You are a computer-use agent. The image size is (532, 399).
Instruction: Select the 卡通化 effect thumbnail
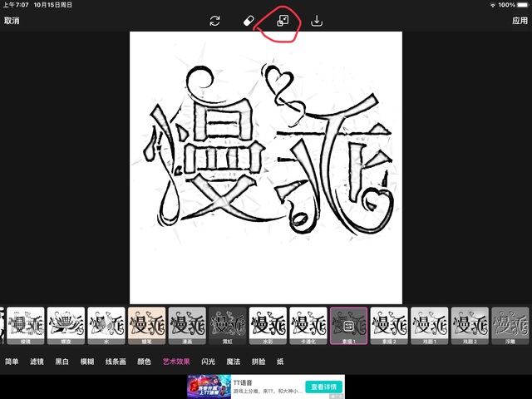point(308,325)
